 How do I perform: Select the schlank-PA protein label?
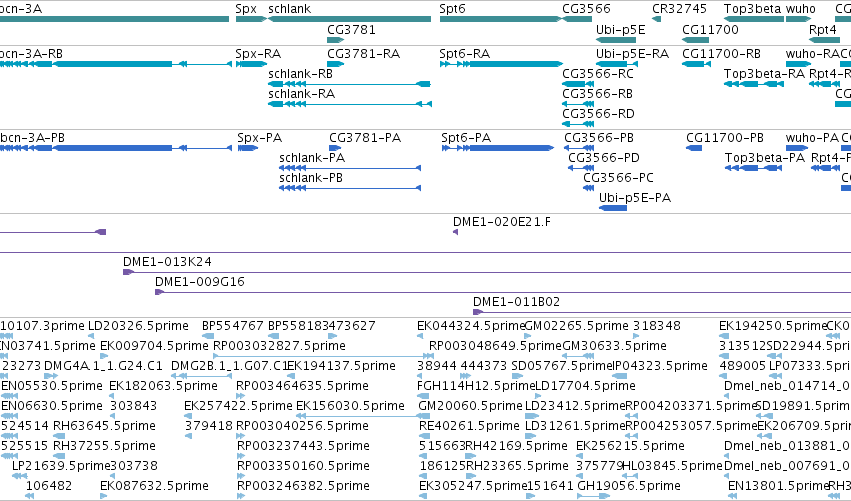point(312,158)
